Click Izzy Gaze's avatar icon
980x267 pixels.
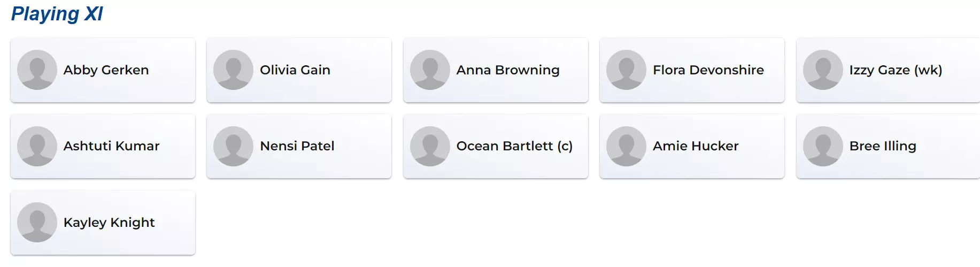(823, 70)
